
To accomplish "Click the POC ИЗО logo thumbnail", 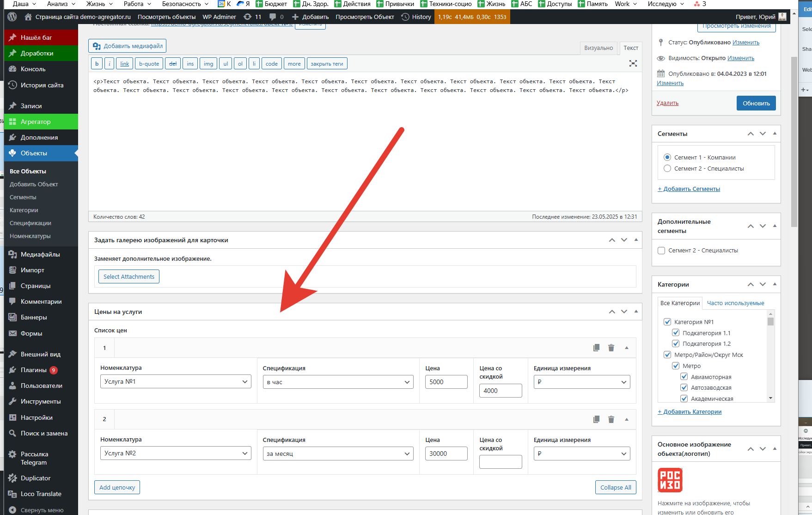I will pyautogui.click(x=670, y=480).
